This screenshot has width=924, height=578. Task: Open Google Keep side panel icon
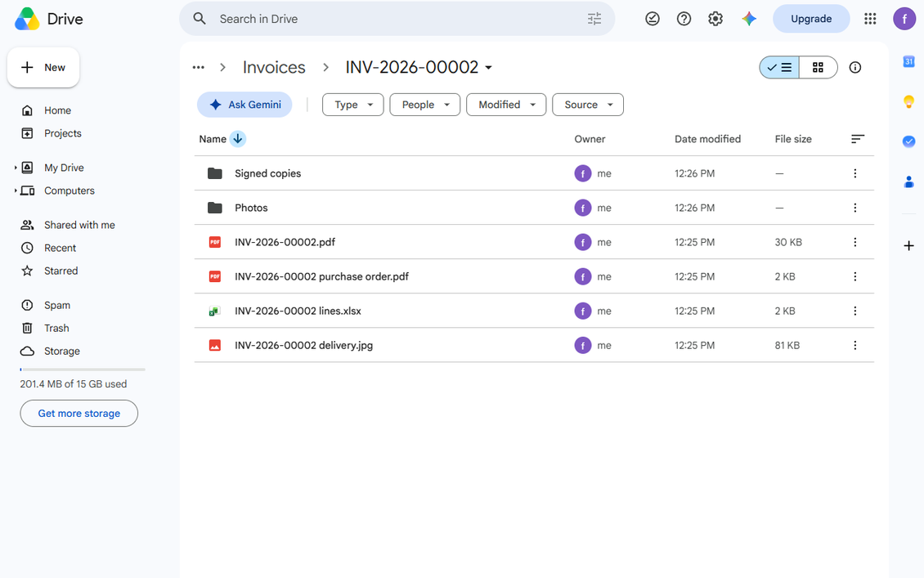tap(908, 102)
